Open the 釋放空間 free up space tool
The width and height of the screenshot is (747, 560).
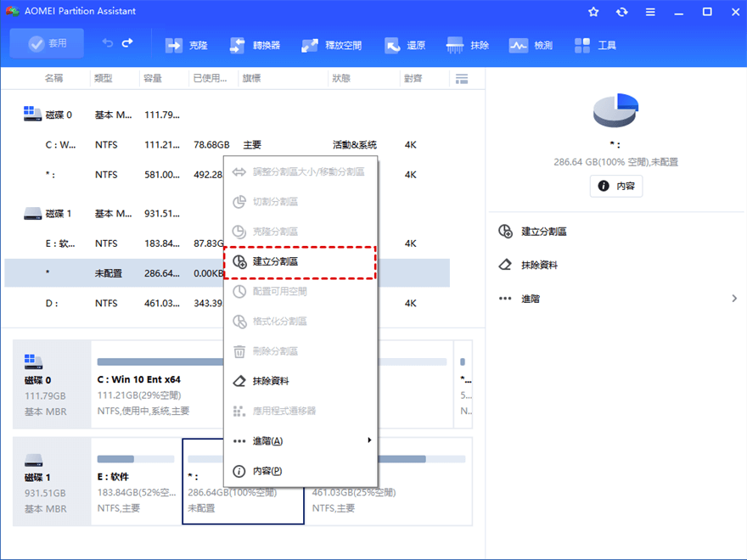tap(332, 45)
